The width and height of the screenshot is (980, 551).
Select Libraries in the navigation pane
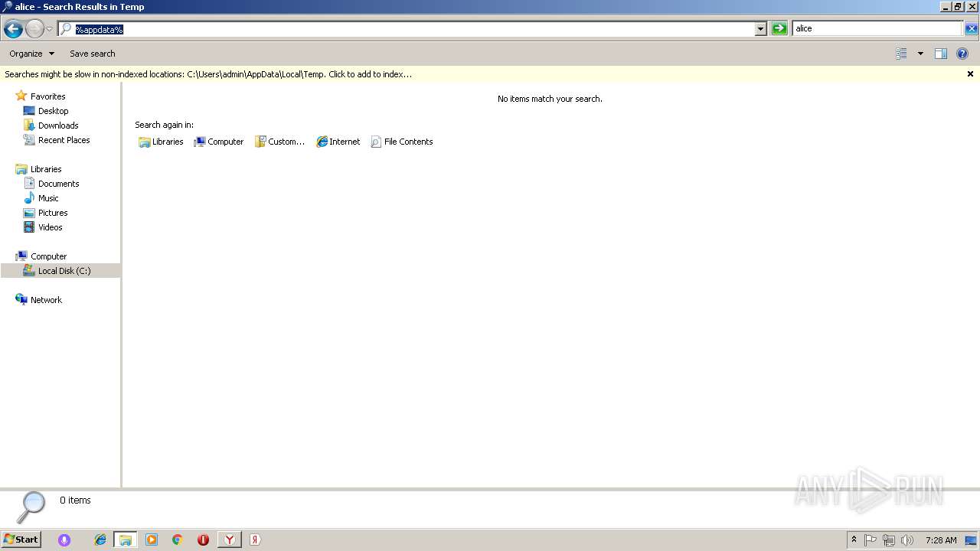click(46, 169)
